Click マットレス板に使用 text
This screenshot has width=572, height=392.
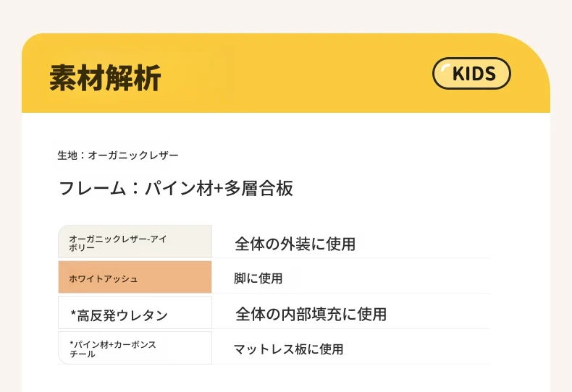(x=288, y=349)
